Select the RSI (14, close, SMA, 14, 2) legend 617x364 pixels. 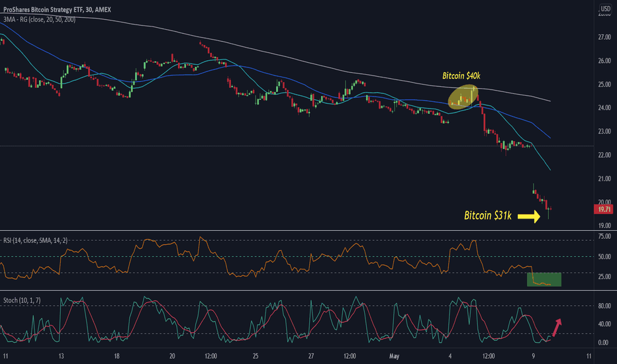coord(35,240)
